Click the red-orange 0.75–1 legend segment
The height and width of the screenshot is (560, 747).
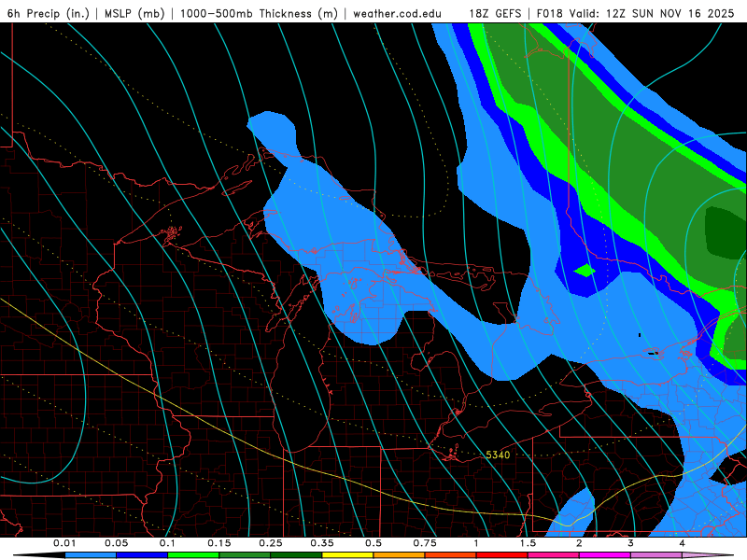[451, 555]
